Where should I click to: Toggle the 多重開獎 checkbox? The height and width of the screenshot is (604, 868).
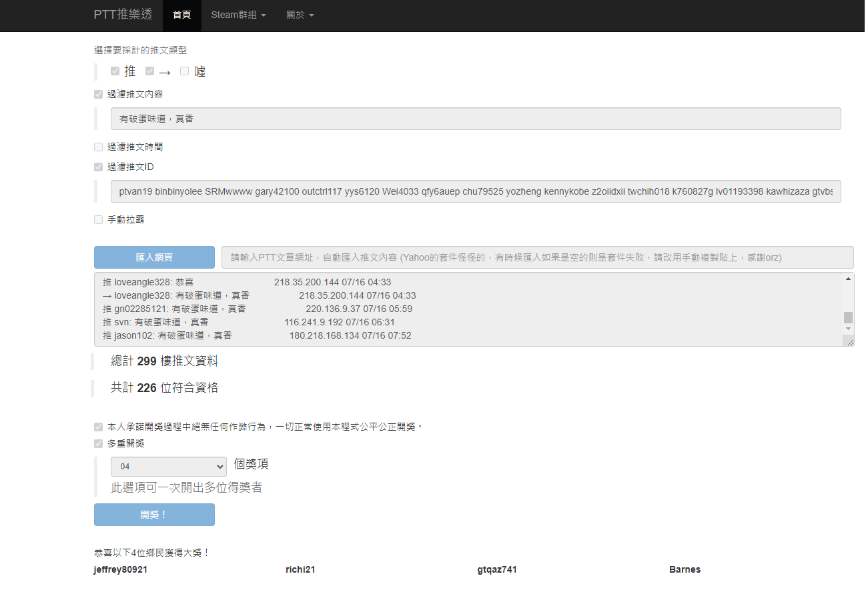pyautogui.click(x=99, y=443)
